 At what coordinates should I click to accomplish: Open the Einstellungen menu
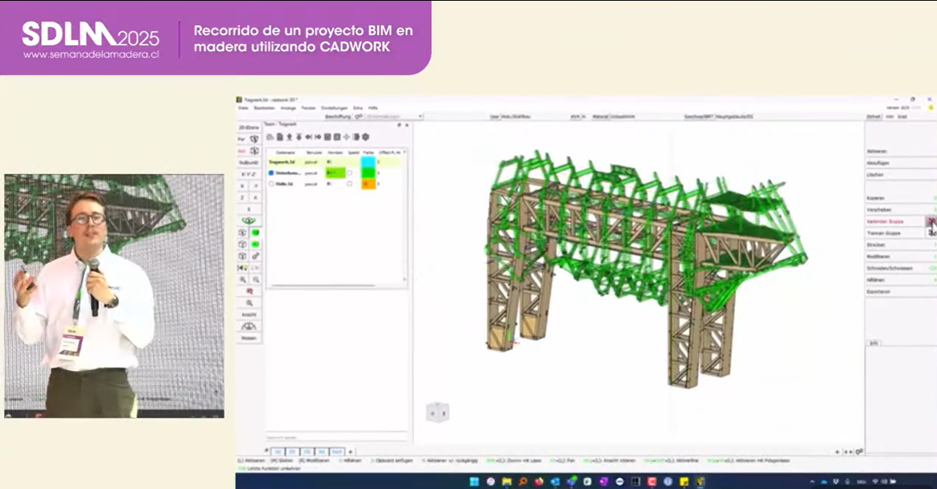[x=334, y=107]
